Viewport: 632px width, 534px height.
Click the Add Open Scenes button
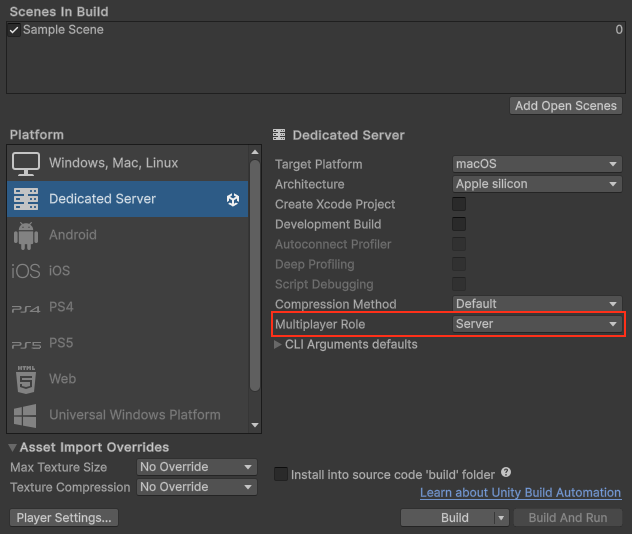point(566,106)
